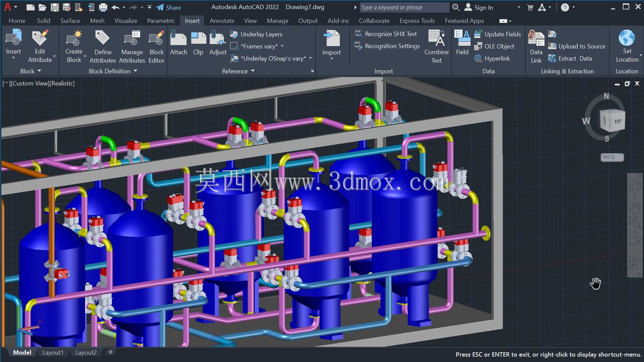Select the Attach reference tool
The width and height of the screenshot is (644, 362).
point(178,43)
